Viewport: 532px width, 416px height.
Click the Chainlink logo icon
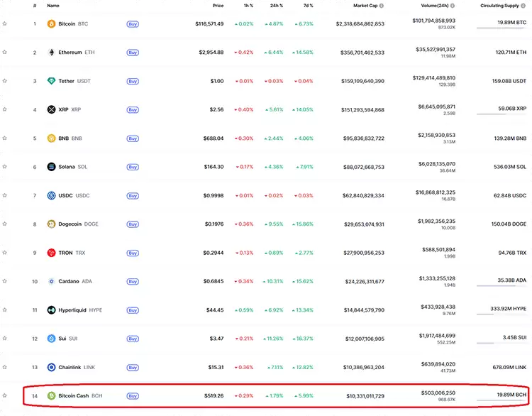point(51,367)
